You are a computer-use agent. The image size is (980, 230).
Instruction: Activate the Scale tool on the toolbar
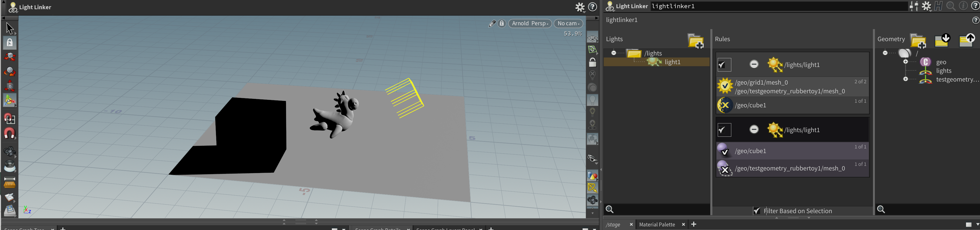9,86
